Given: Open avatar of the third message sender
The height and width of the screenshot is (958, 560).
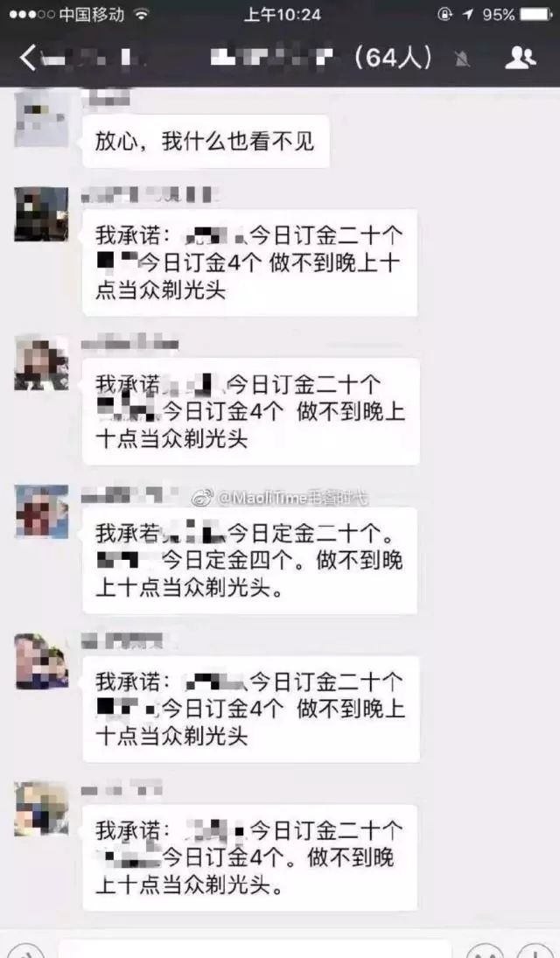Looking at the screenshot, I should 42,363.
